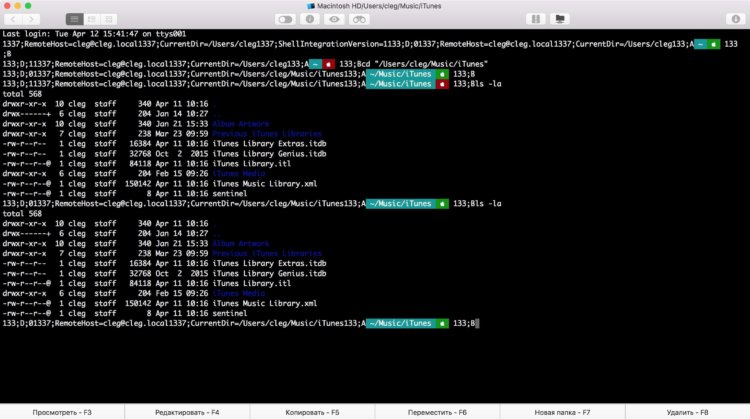Viewport: 750px width, 419px height.
Task: Switch to the third view mode button
Action: tap(109, 19)
